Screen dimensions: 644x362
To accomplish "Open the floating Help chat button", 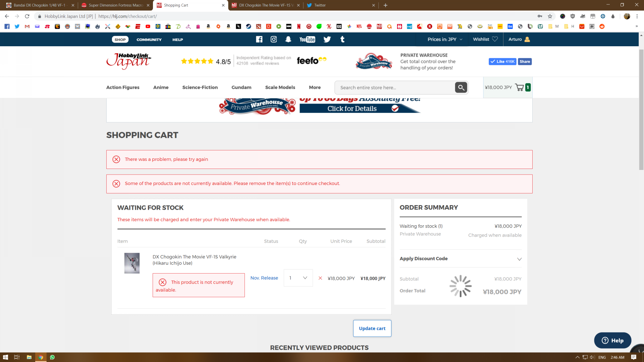I will coord(612,341).
